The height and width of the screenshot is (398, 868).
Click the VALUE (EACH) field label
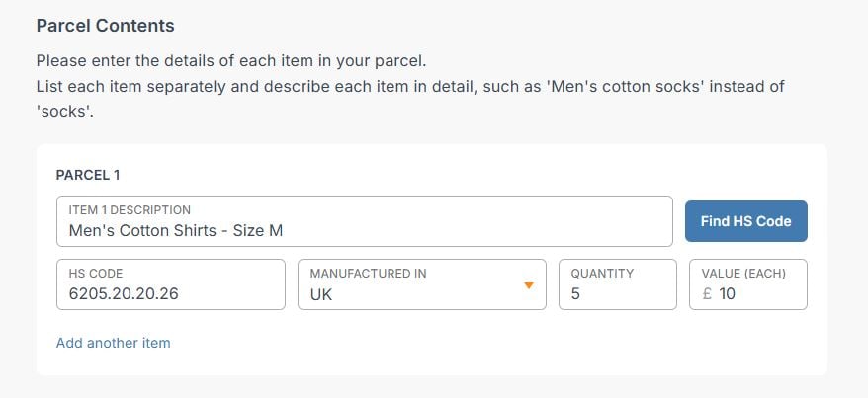coord(743,273)
